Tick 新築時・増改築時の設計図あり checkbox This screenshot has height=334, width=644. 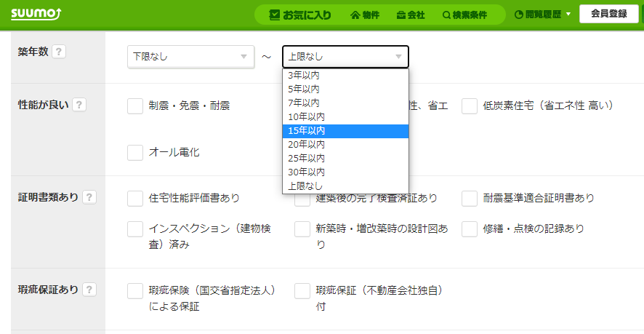pyautogui.click(x=302, y=229)
